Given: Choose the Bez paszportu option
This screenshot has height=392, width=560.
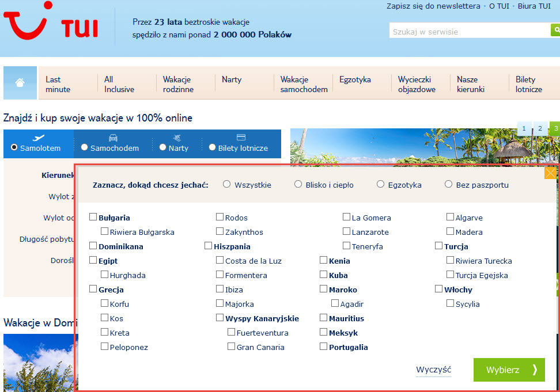Looking at the screenshot, I should (x=448, y=184).
